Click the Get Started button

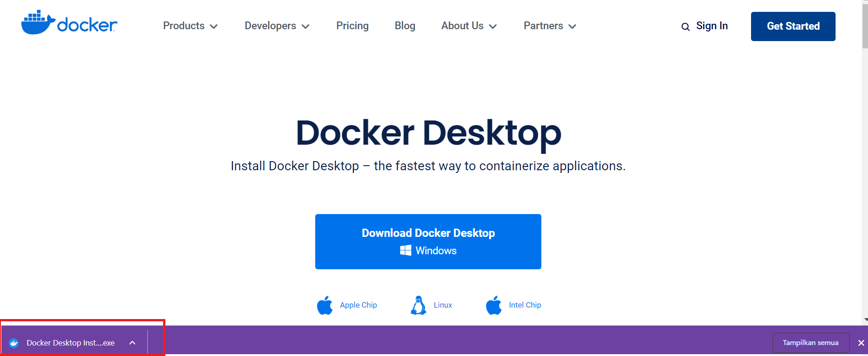point(793,26)
